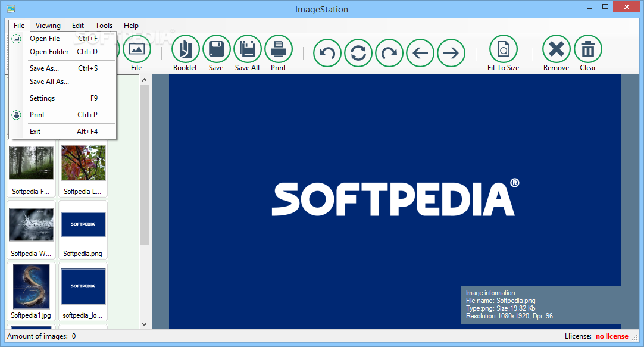Close the ImageStation window
The image size is (644, 347).
pyautogui.click(x=627, y=7)
